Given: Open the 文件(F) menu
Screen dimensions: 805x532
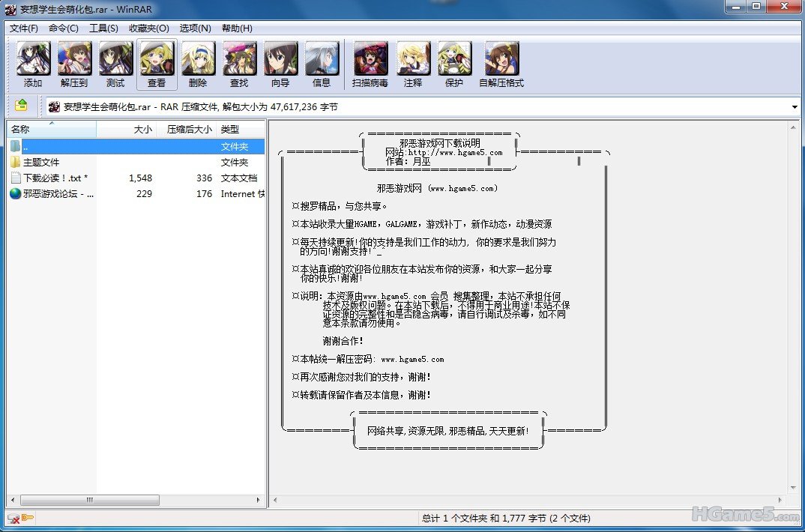Looking at the screenshot, I should click(x=24, y=28).
